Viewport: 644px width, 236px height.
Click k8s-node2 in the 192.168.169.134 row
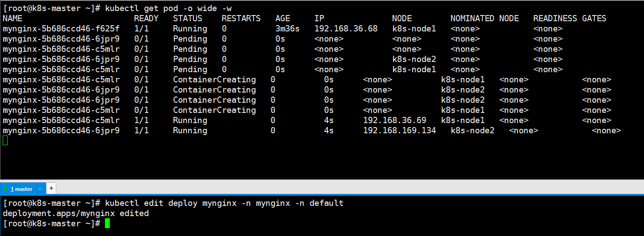[x=473, y=130]
